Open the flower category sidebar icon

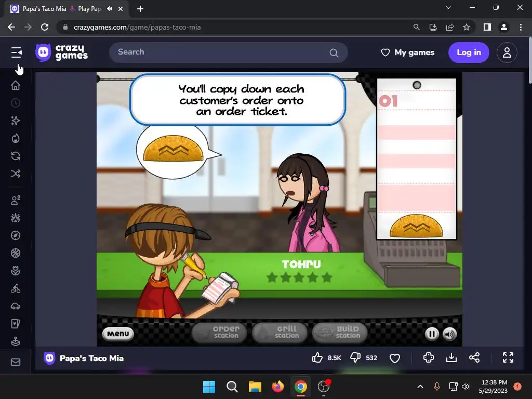coord(16,271)
